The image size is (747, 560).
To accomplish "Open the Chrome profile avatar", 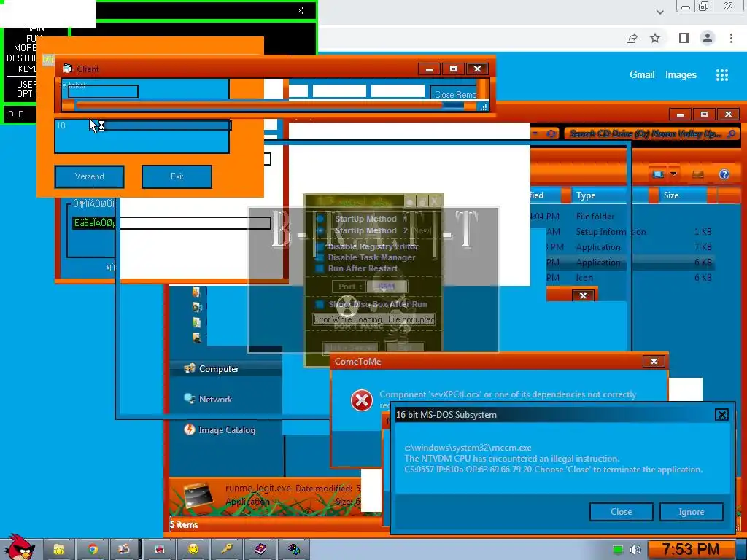I will pos(708,38).
